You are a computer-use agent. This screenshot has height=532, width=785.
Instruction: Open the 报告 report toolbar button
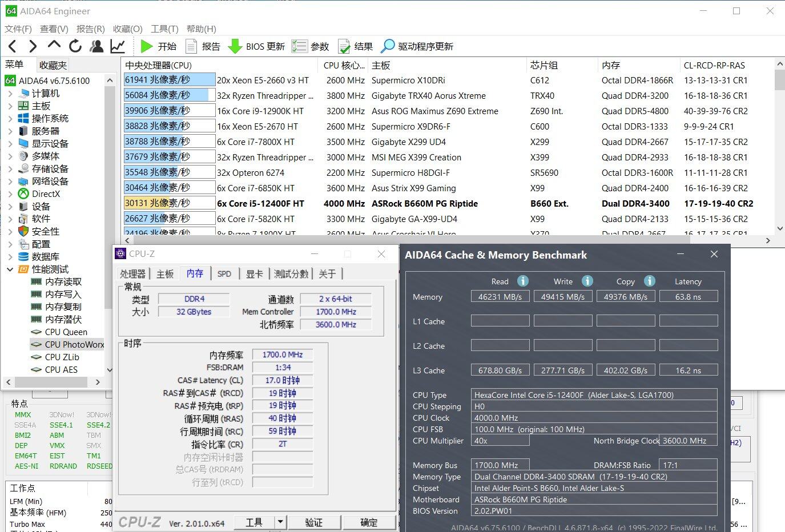[x=203, y=46]
